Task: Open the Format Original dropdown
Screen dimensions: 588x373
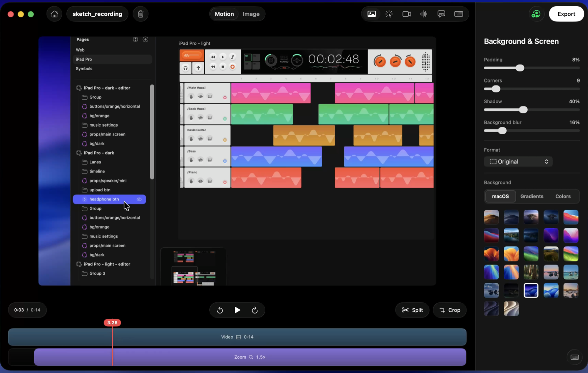Action: click(x=518, y=162)
